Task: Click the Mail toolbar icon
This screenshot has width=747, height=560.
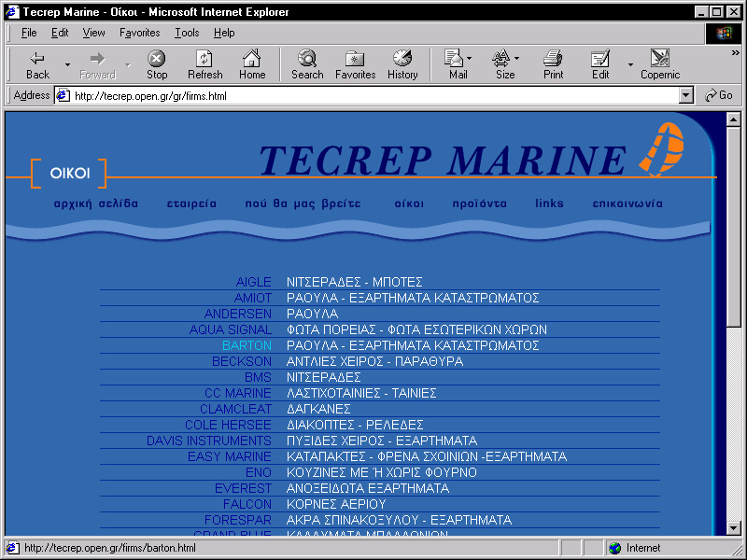Action: tap(454, 58)
